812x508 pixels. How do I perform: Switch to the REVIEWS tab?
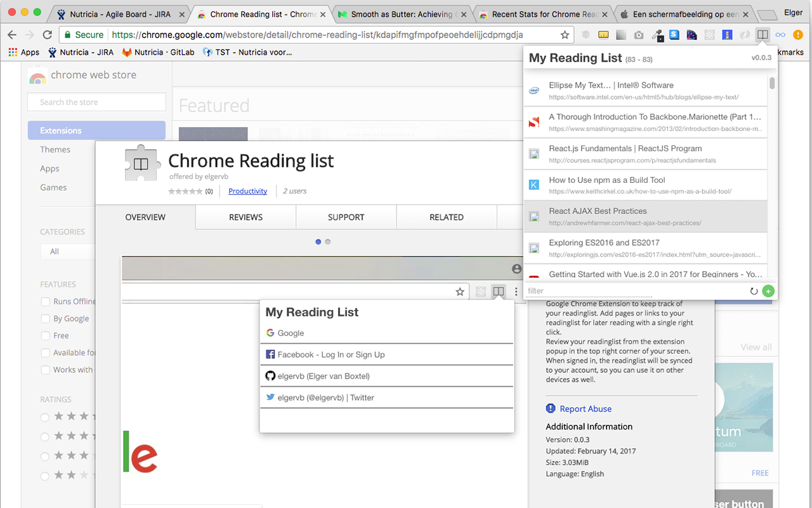pos(246,217)
